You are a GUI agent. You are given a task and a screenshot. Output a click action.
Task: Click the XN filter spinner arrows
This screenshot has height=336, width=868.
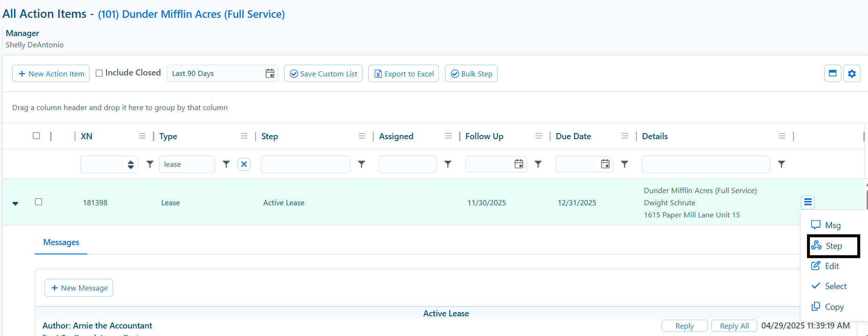coord(131,164)
